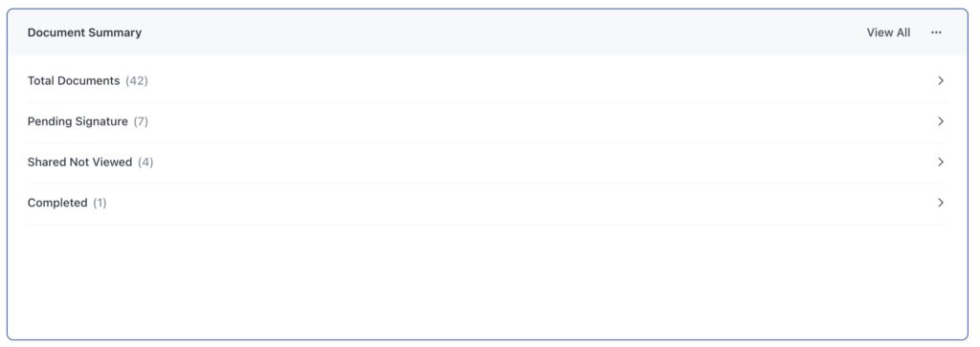This screenshot has width=980, height=347.
Task: Select the Total Documents label
Action: pos(73,80)
